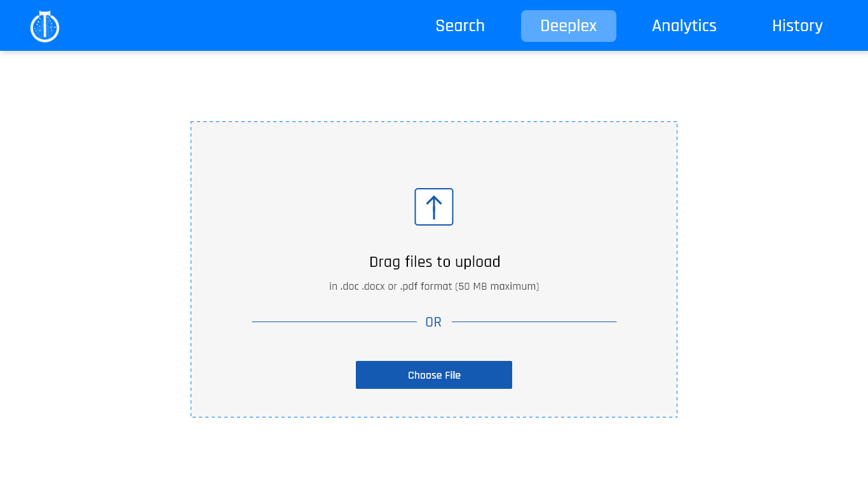Click the app logo in the header
The height and width of the screenshot is (488, 868).
click(x=44, y=26)
